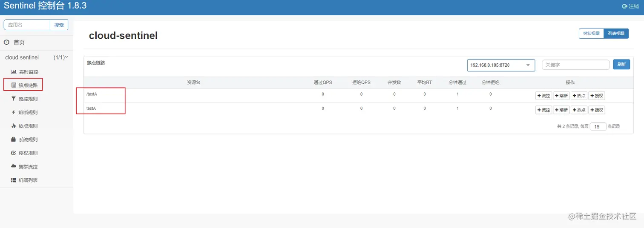Click the 首页 home link
Image resolution: width=644 pixels, height=228 pixels.
(19, 42)
